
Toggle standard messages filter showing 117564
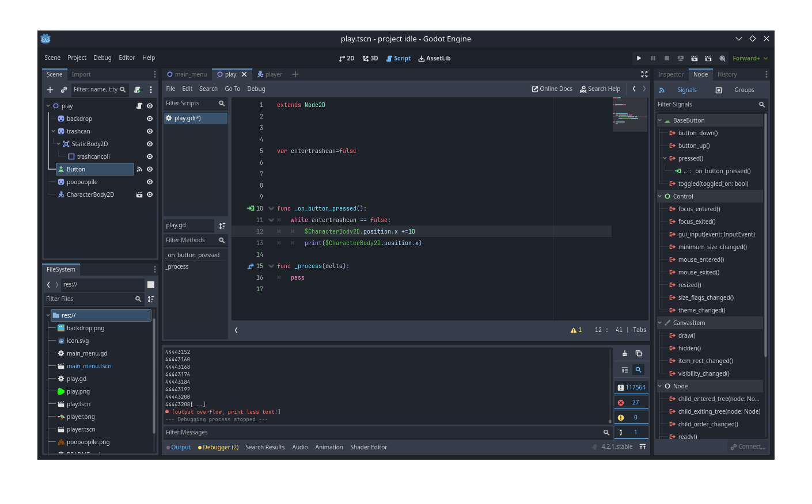point(631,387)
